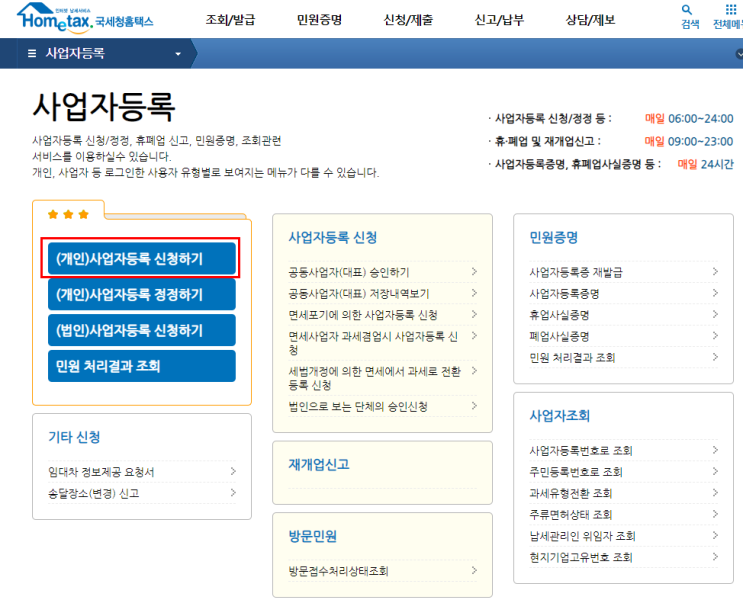Click the chevron next to 방문접수처리상태조회
This screenshot has height=616, width=743.
tap(474, 571)
